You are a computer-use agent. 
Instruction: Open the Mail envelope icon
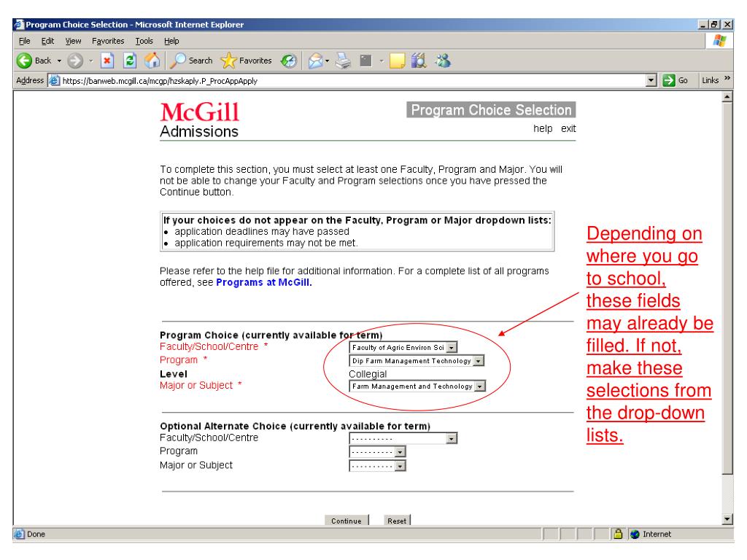(315, 61)
